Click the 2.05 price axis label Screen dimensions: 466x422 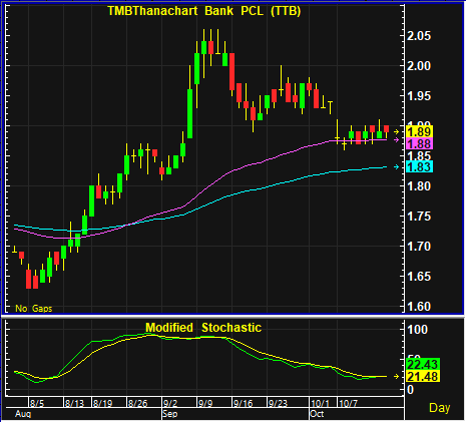419,36
